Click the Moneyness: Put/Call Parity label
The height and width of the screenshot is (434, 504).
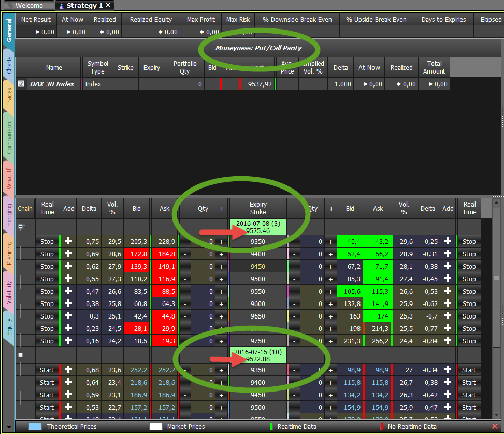(x=258, y=48)
